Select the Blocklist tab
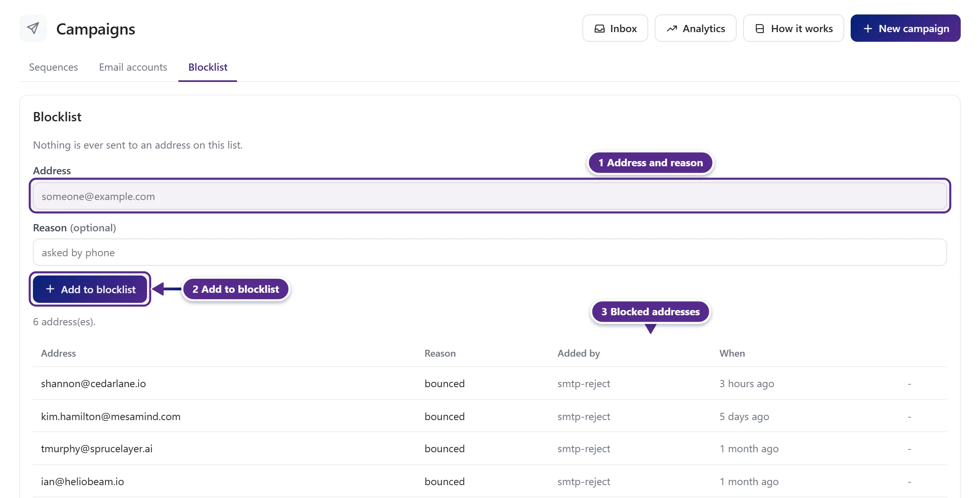 [208, 67]
